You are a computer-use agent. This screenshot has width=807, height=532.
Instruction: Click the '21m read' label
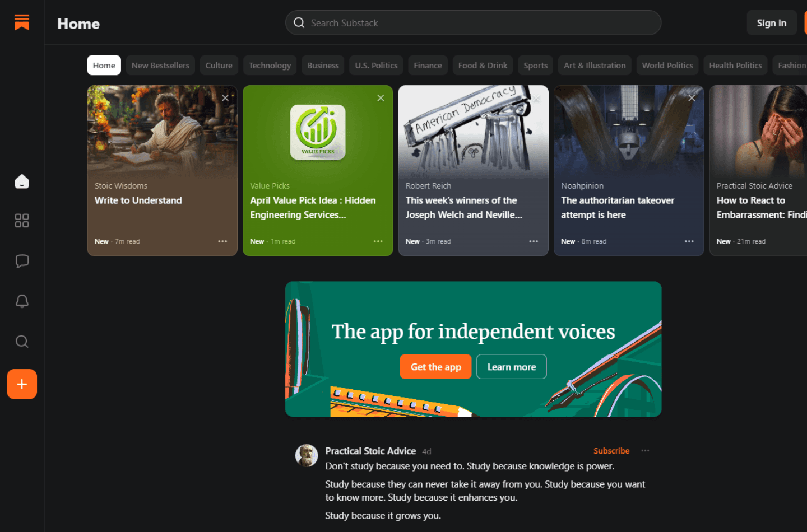pos(751,241)
